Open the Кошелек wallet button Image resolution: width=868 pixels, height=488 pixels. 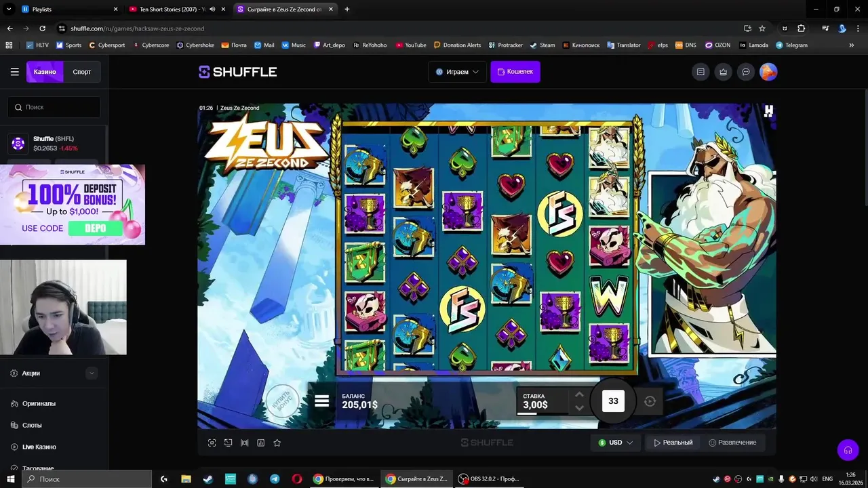point(515,72)
